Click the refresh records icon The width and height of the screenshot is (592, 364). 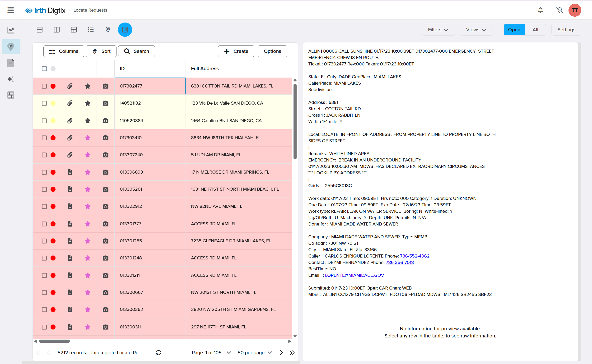(x=158, y=352)
